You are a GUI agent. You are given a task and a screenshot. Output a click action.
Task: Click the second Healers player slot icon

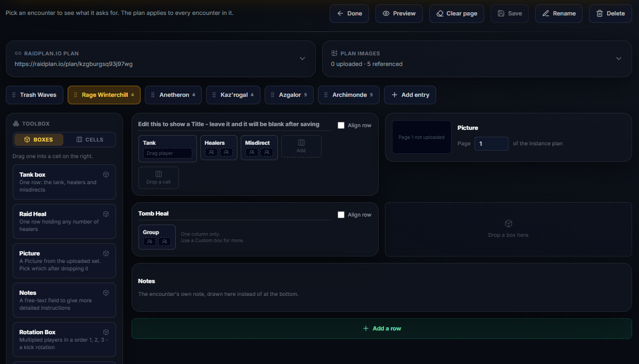coord(226,152)
